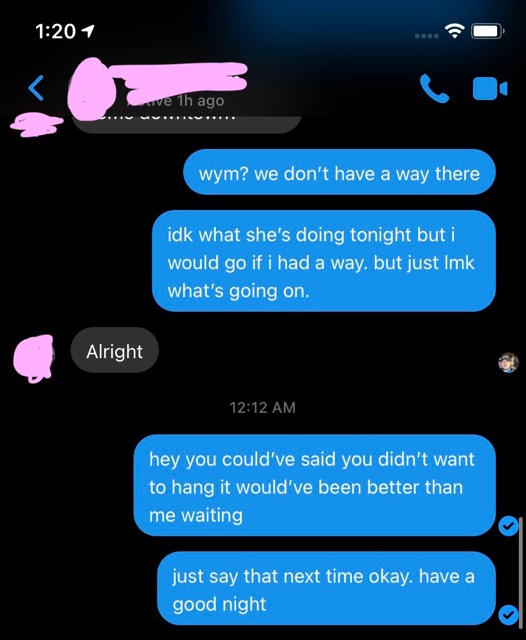This screenshot has height=640, width=526.
Task: Start a video call with camera icon
Action: 490,88
